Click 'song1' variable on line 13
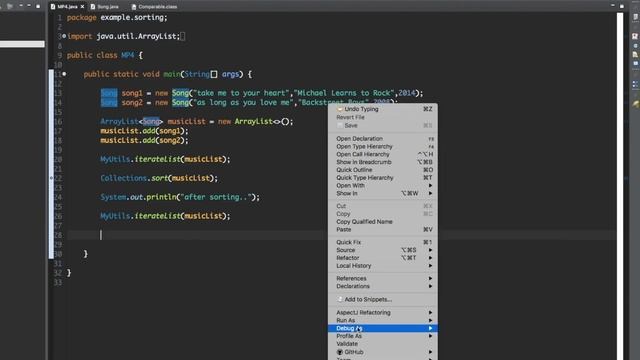This screenshot has width=640, height=360. point(132,93)
